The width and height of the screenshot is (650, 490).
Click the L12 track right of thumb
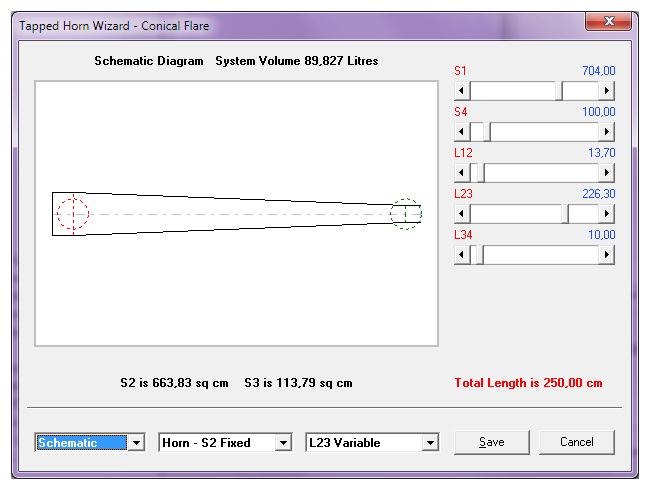coord(542,172)
